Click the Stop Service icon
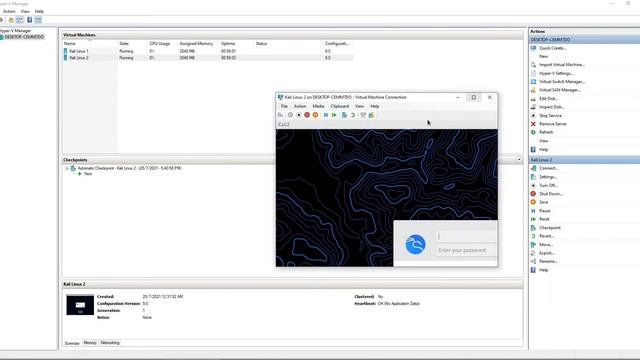 [x=533, y=116]
